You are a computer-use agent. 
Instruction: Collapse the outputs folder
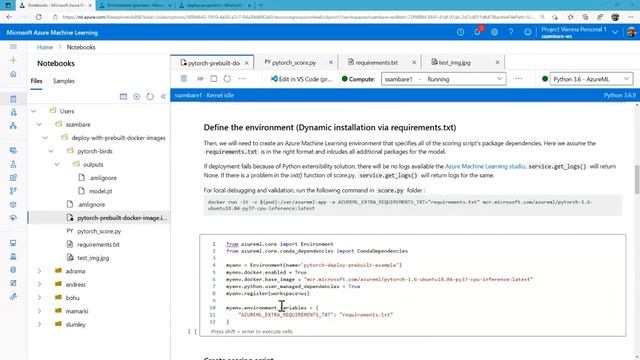point(57,164)
